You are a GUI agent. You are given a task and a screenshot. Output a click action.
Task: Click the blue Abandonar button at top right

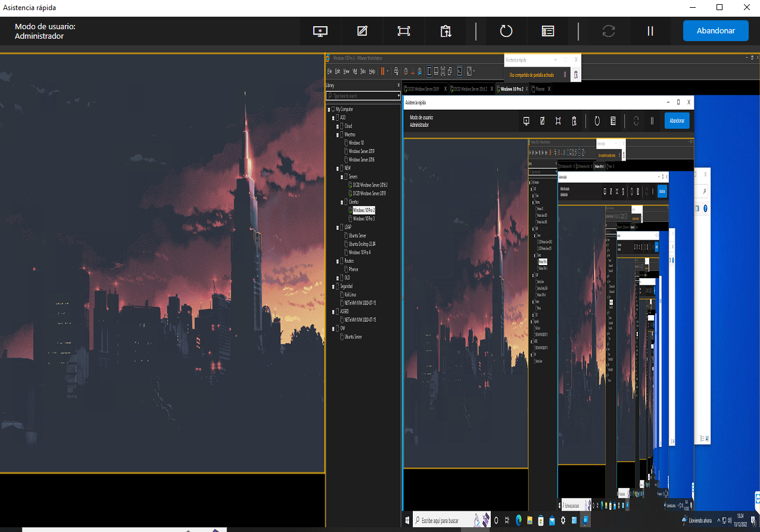tap(715, 31)
